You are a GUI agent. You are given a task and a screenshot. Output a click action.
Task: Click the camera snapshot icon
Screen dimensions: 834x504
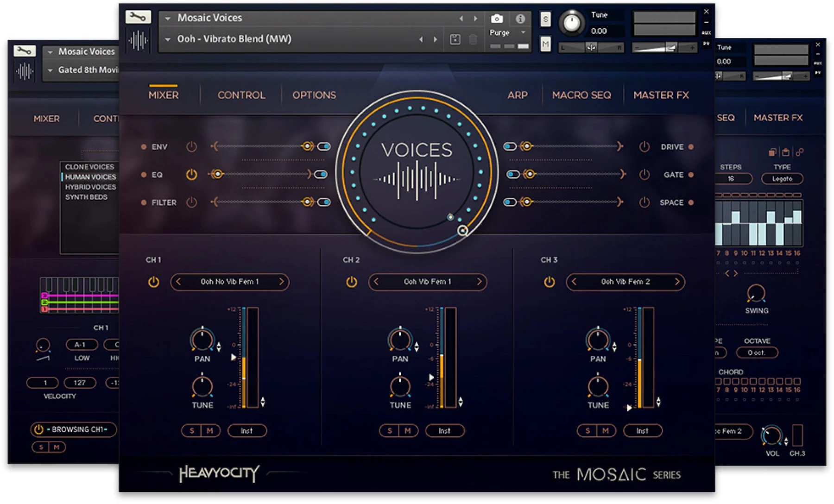(x=497, y=19)
